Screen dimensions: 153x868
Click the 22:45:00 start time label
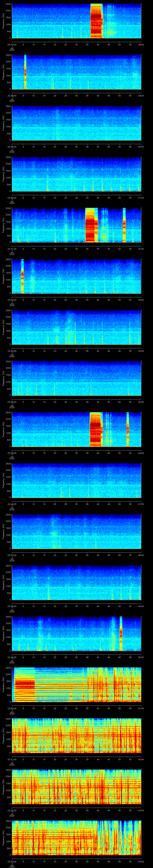(12, 453)
